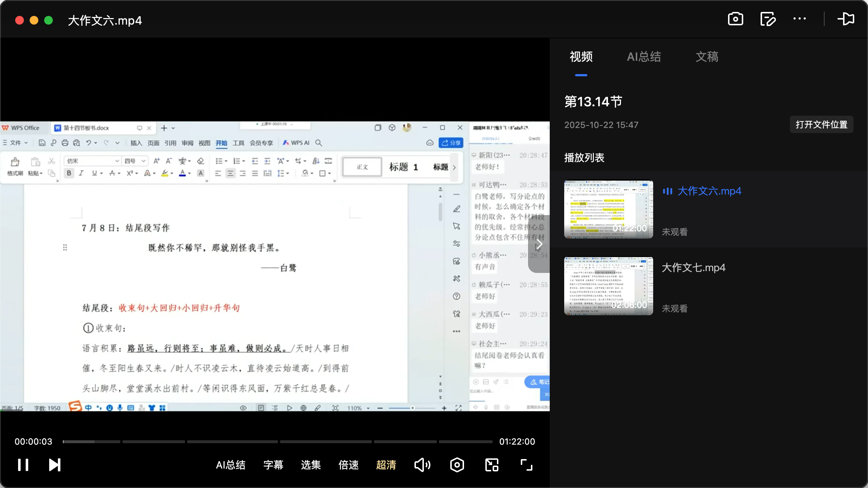Capture a screenshot of the video frame
868x488 pixels.
pyautogui.click(x=735, y=19)
